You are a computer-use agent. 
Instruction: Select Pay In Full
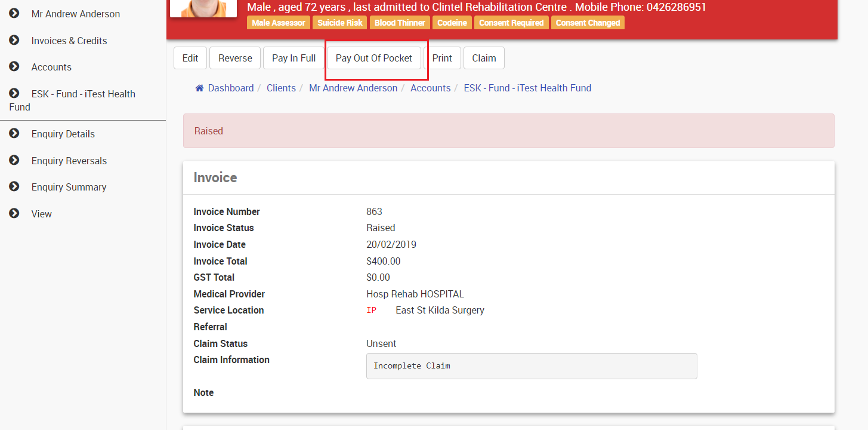tap(294, 58)
